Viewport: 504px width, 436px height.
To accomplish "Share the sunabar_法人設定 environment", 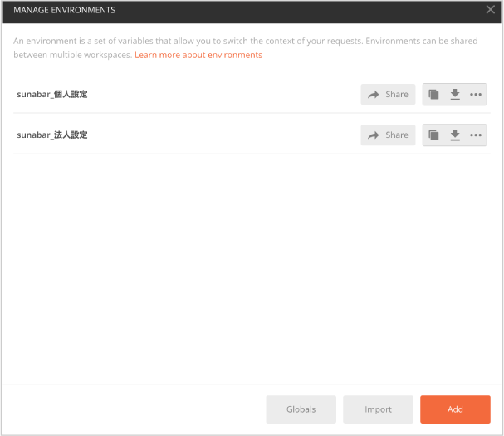I will pos(388,135).
